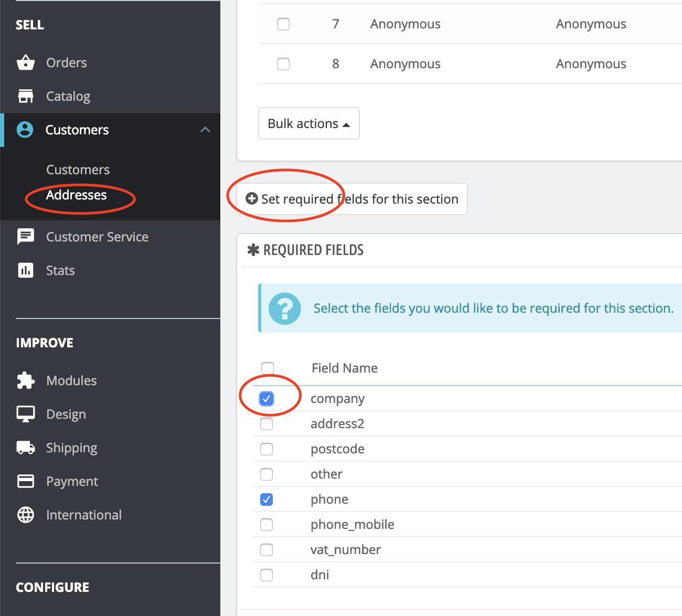Click the Shipping truck icon
The width and height of the screenshot is (682, 616).
(25, 448)
